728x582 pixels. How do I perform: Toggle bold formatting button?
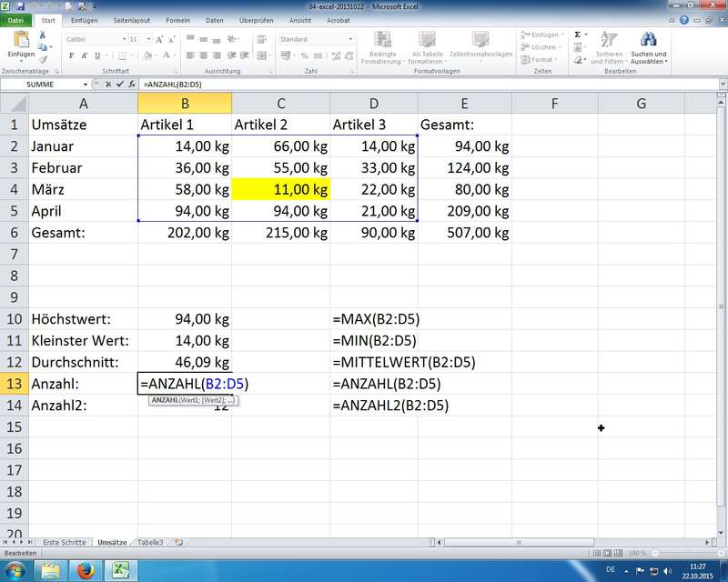(x=72, y=55)
